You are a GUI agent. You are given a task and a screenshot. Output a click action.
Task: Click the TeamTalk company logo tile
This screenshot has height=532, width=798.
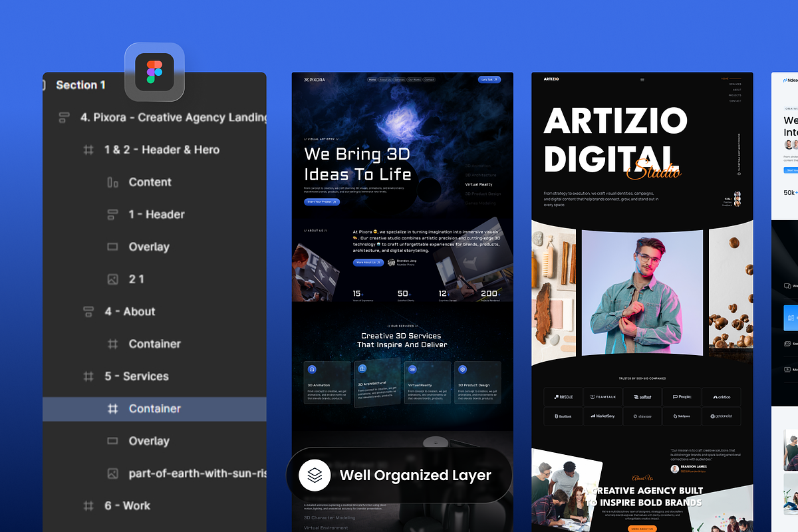coord(602,397)
